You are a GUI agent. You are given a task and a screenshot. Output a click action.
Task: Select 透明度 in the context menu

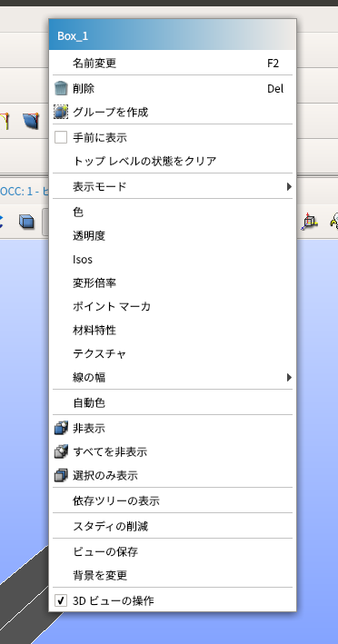172,236
